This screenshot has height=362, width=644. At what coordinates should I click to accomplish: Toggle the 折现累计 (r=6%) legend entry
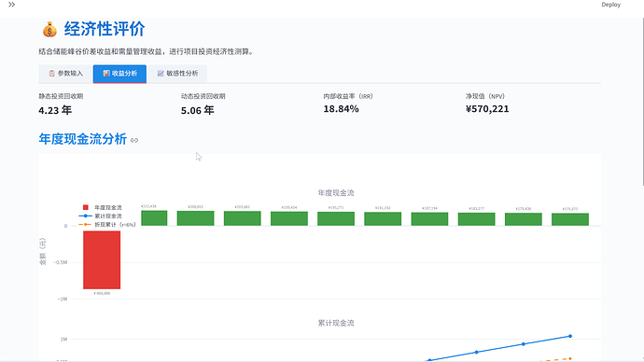(x=106, y=225)
